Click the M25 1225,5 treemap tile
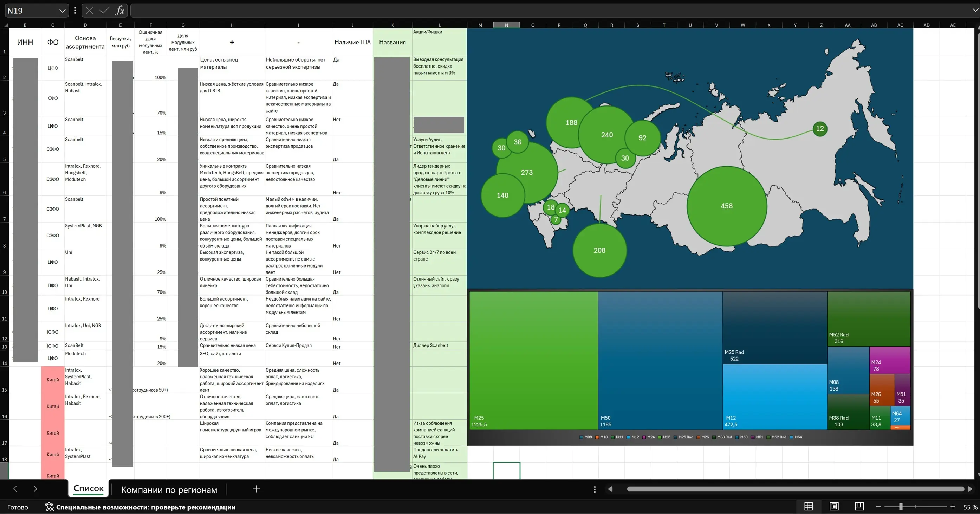This screenshot has width=980, height=514. (x=534, y=361)
